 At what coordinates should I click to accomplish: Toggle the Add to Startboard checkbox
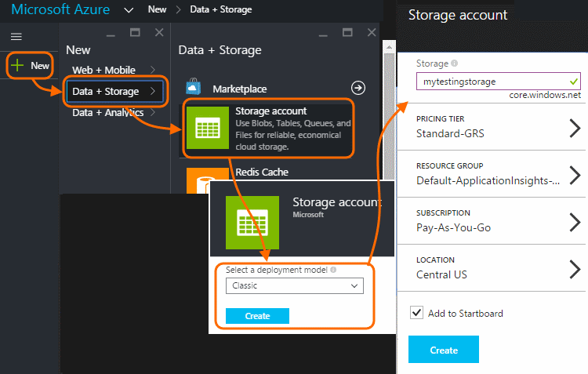tap(416, 313)
